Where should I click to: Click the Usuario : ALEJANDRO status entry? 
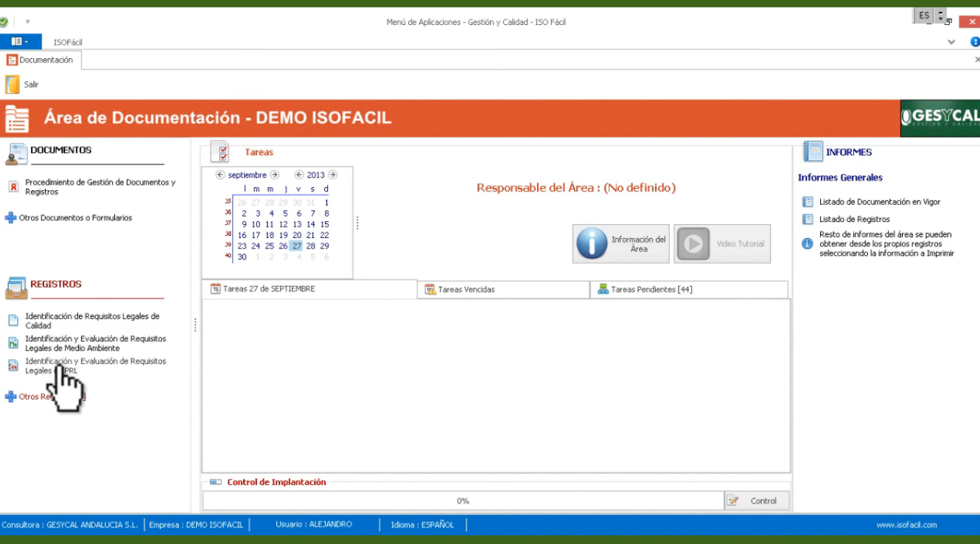(x=314, y=525)
